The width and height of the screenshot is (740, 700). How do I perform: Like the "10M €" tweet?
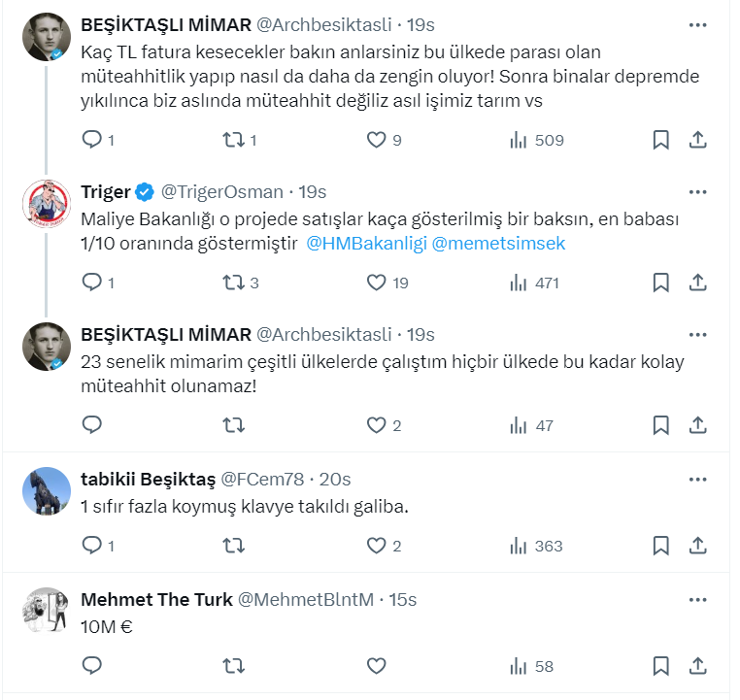click(377, 666)
